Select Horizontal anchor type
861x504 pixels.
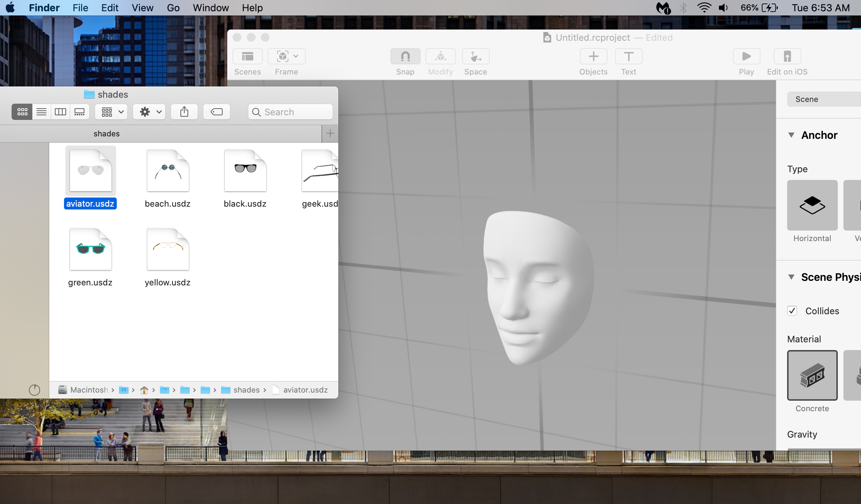812,205
